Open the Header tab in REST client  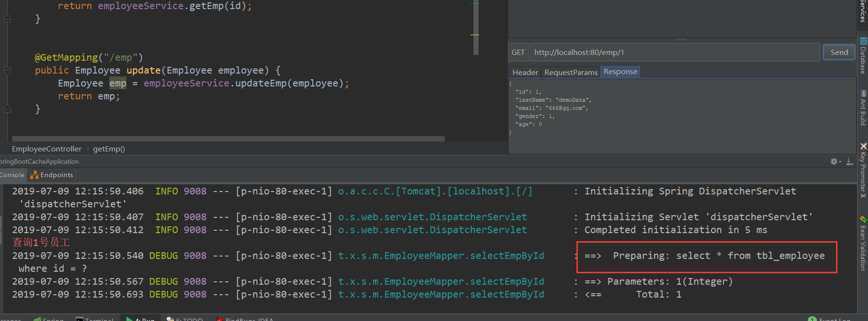pos(525,72)
